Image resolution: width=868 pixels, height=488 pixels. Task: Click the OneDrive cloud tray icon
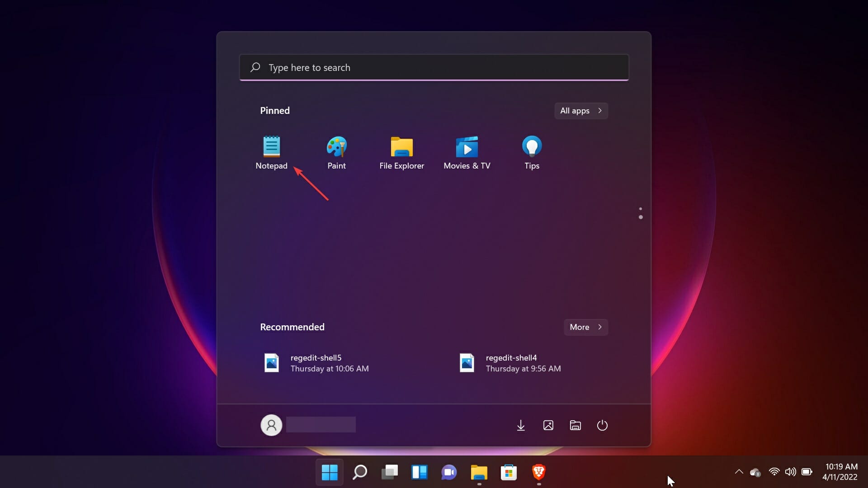(x=755, y=472)
